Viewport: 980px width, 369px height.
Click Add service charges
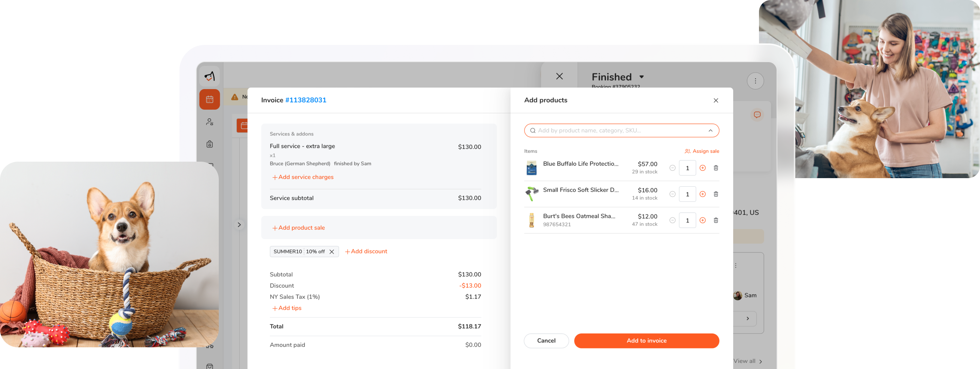[302, 177]
